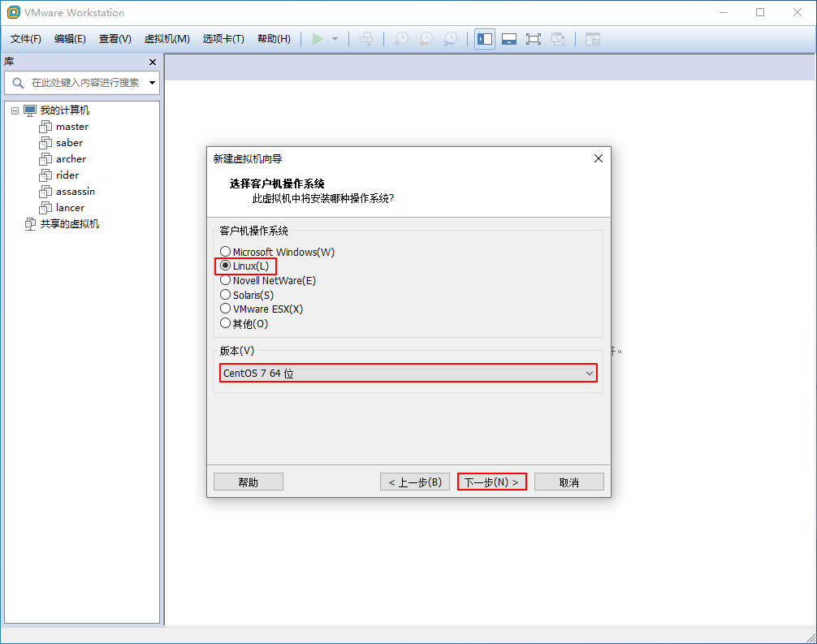Click the take snapshot clock icon
The width and height of the screenshot is (817, 644).
400,39
